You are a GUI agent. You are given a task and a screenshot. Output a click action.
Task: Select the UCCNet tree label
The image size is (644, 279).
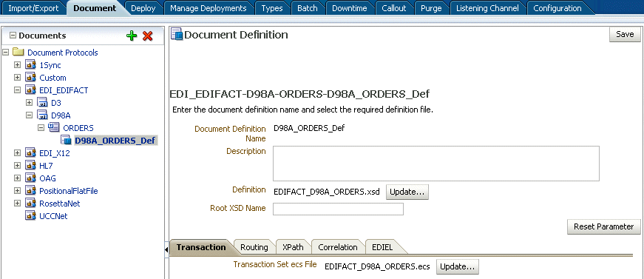[x=53, y=215]
